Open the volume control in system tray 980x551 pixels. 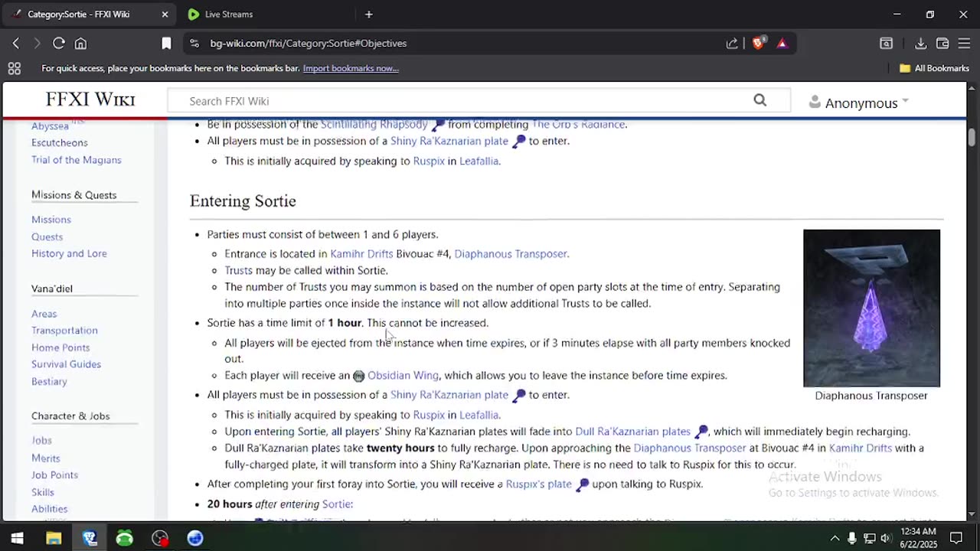[x=887, y=538]
